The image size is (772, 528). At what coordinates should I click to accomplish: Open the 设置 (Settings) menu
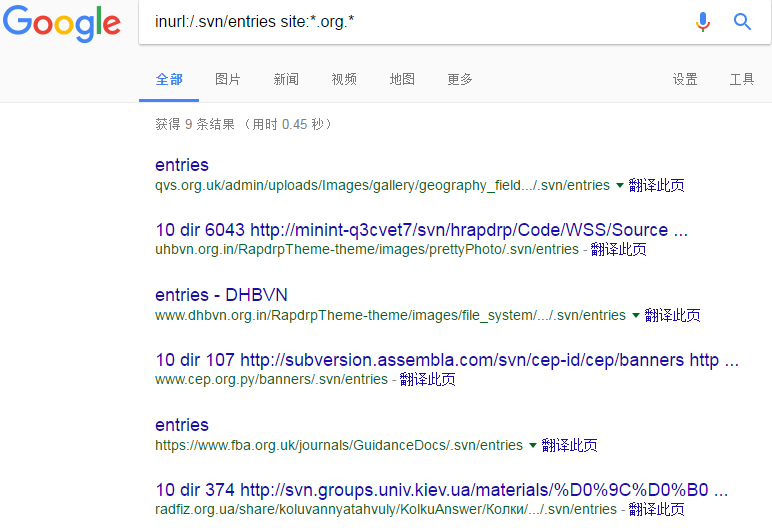pos(685,80)
